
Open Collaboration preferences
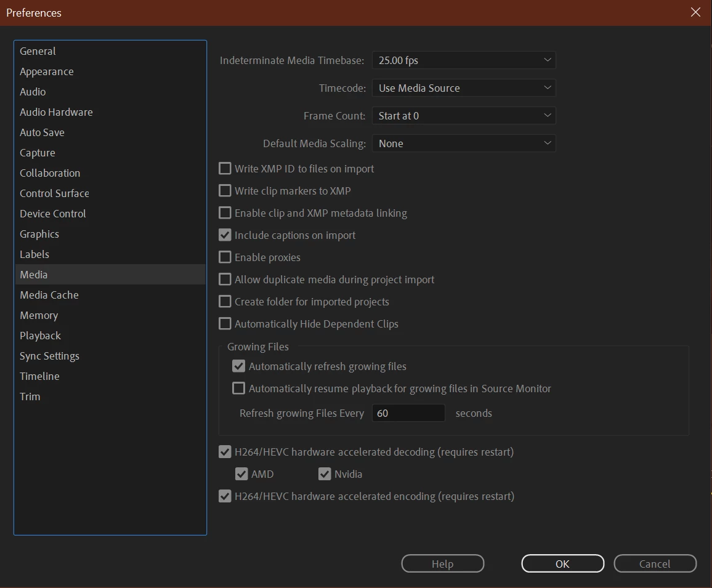(110, 173)
